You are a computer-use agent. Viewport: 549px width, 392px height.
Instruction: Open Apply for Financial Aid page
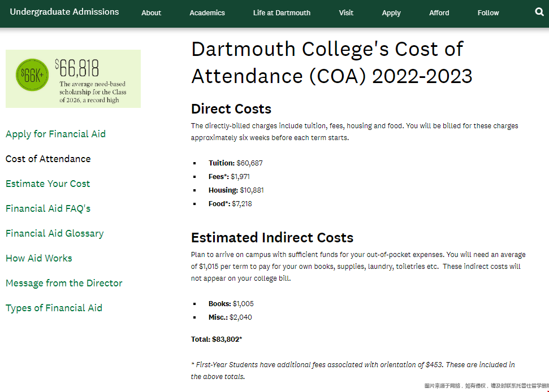(x=55, y=134)
